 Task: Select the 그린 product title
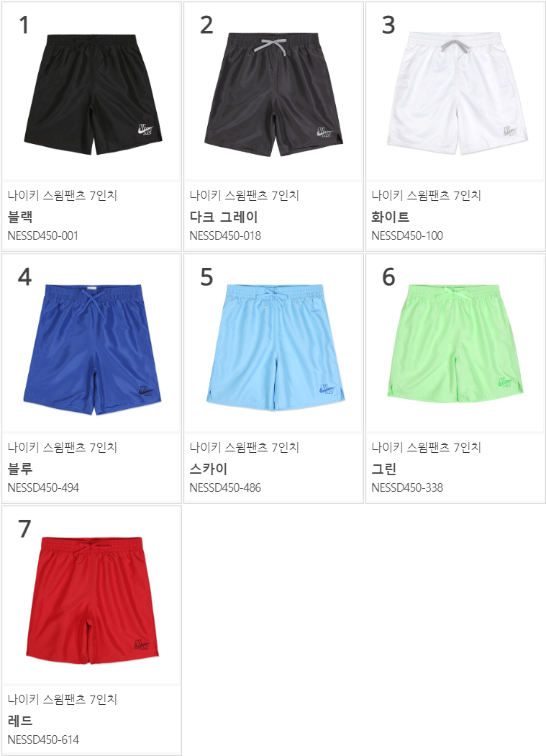tap(384, 469)
